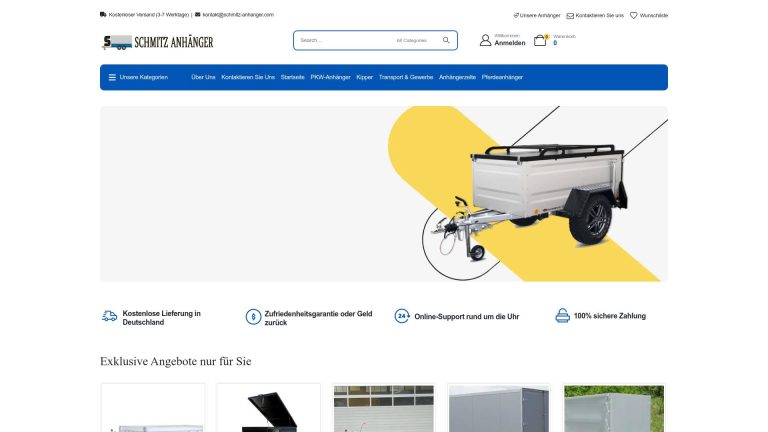The image size is (768, 432).
Task: Click the envelope icon by Kontaktieren Sie uns
Action: pyautogui.click(x=570, y=16)
